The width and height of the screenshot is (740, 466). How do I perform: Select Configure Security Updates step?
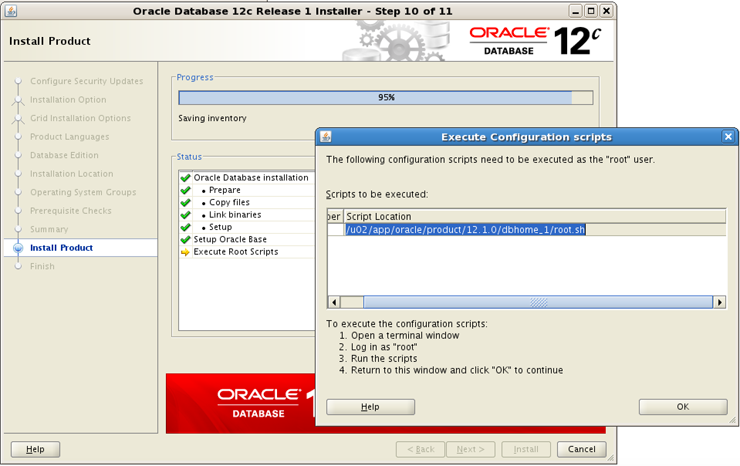pos(86,81)
